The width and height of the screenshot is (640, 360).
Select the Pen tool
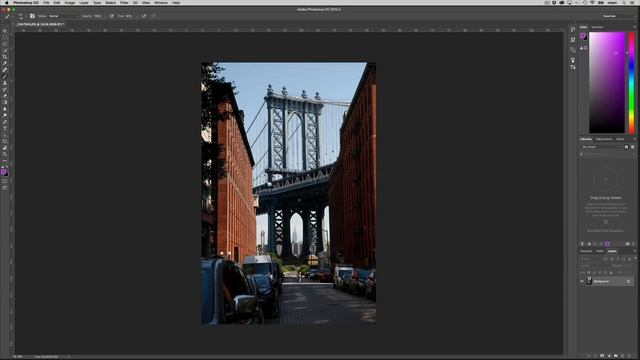coord(5,122)
